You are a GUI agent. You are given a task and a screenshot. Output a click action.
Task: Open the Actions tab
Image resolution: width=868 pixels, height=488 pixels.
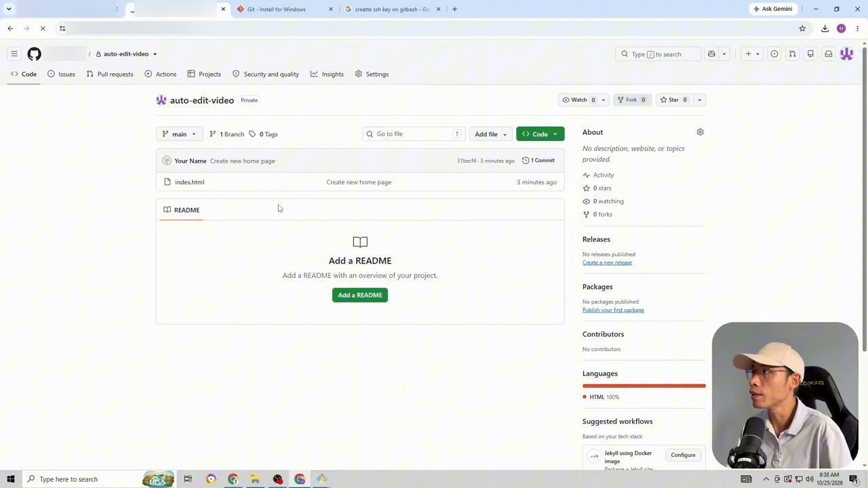(161, 74)
